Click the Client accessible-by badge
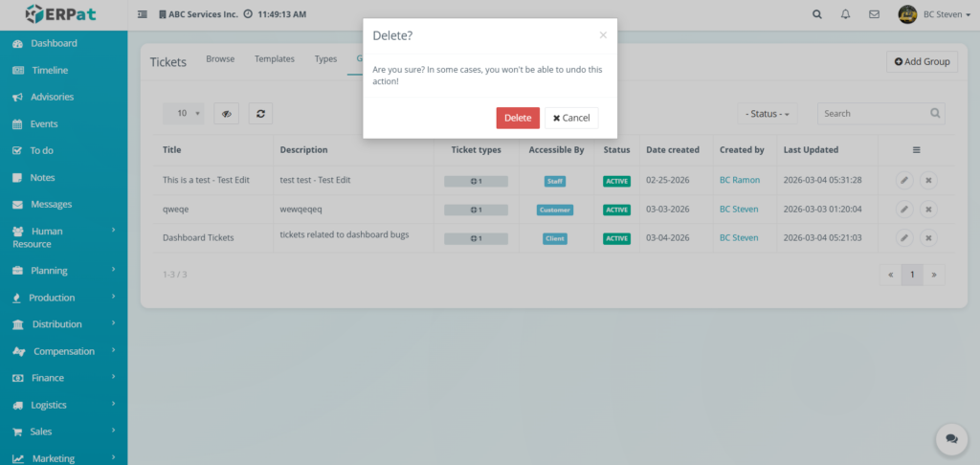Image resolution: width=980 pixels, height=465 pixels. [555, 239]
